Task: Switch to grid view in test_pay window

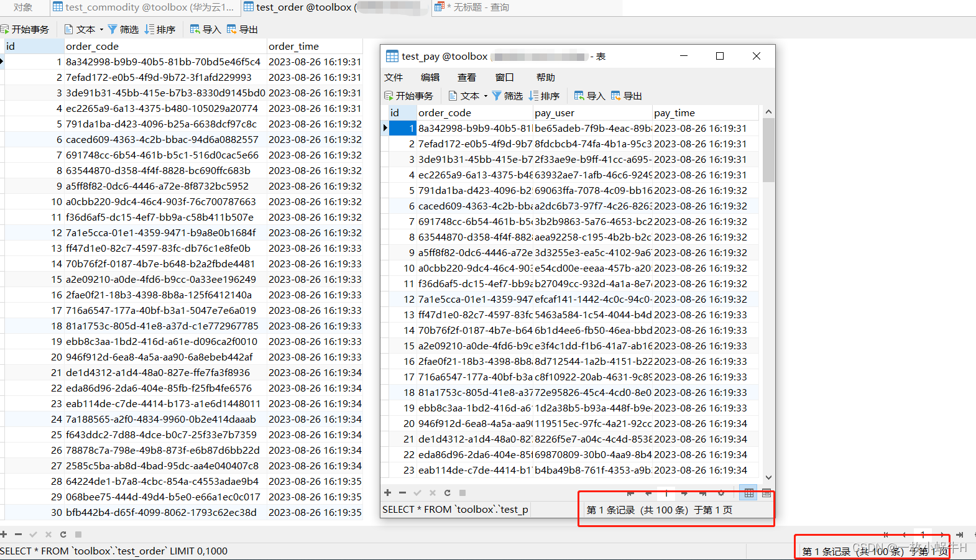Action: coord(749,493)
